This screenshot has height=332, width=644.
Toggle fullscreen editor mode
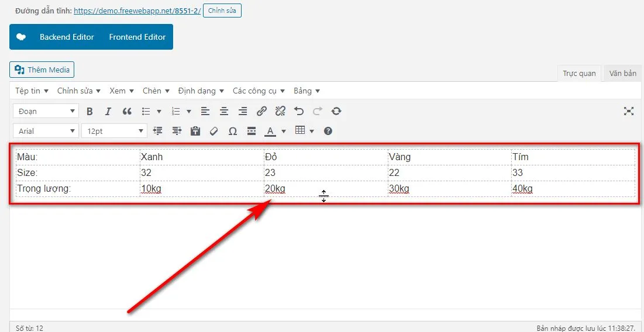pyautogui.click(x=629, y=111)
